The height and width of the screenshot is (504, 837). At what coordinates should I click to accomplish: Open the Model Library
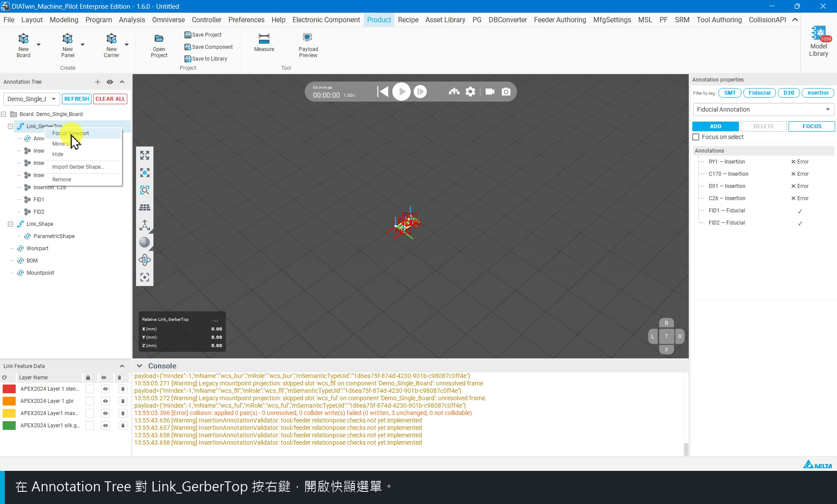pyautogui.click(x=819, y=41)
